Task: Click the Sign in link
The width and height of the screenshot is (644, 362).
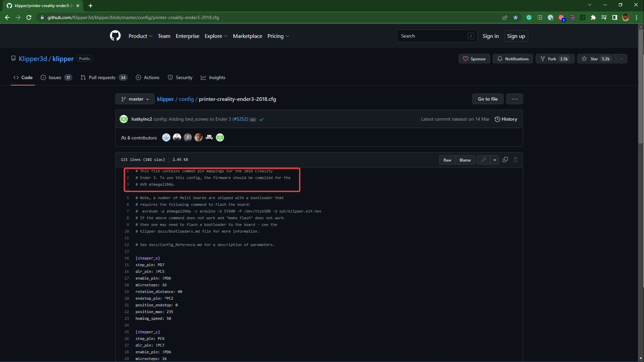Action: [490, 36]
